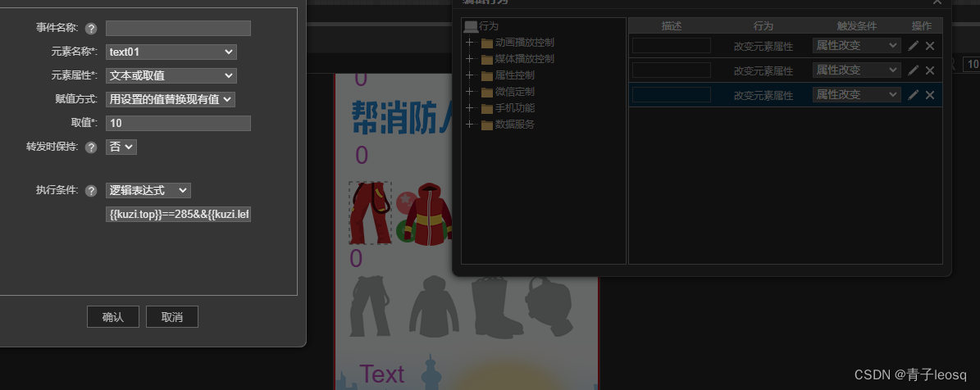Image resolution: width=980 pixels, height=390 pixels.
Task: Click the 动画播放控制 folder icon
Action: 487,43
